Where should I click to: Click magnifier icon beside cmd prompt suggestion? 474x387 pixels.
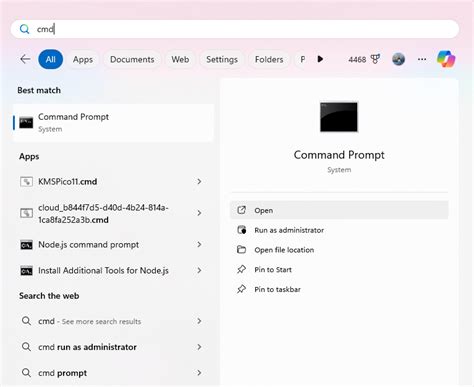26,373
